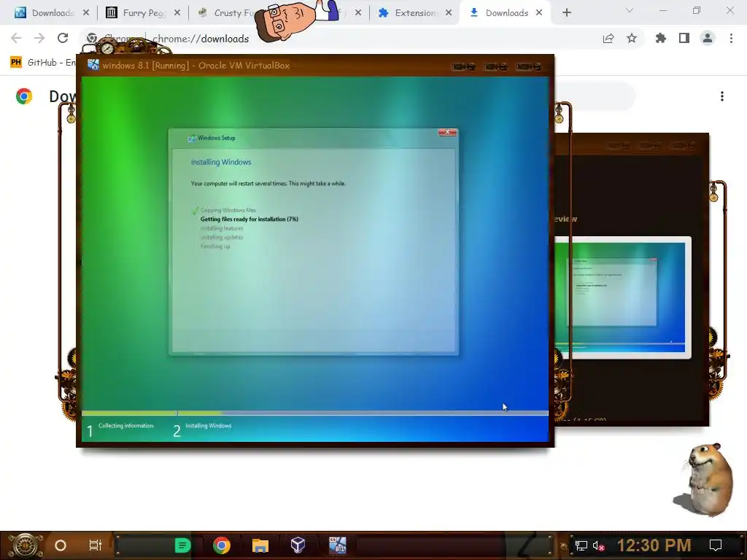Click the VM preview thumbnail
Screen dimensions: 747x560
click(x=622, y=297)
